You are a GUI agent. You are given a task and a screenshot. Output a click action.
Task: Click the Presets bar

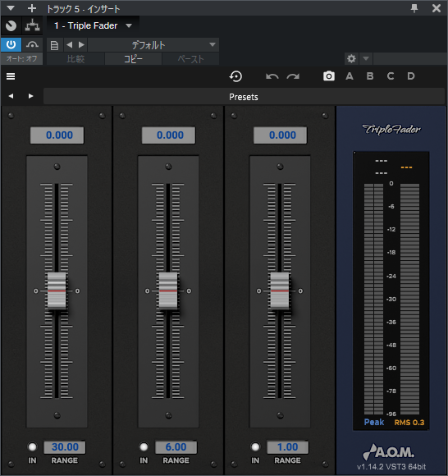click(x=244, y=97)
